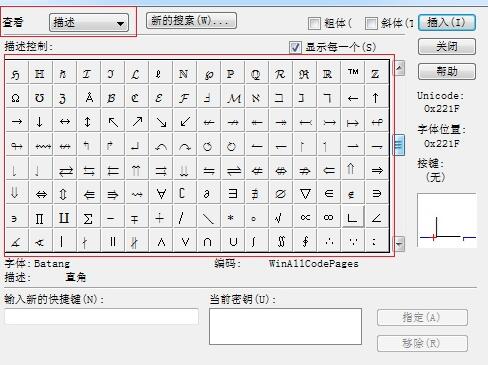This screenshot has height=365, width=488.
Task: Select the Omega Ω symbol cell
Action: click(17, 97)
